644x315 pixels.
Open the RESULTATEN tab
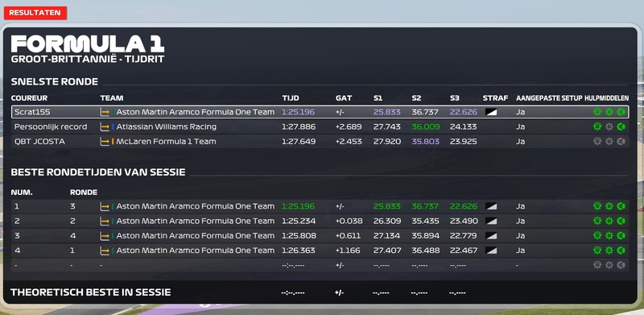click(x=35, y=13)
